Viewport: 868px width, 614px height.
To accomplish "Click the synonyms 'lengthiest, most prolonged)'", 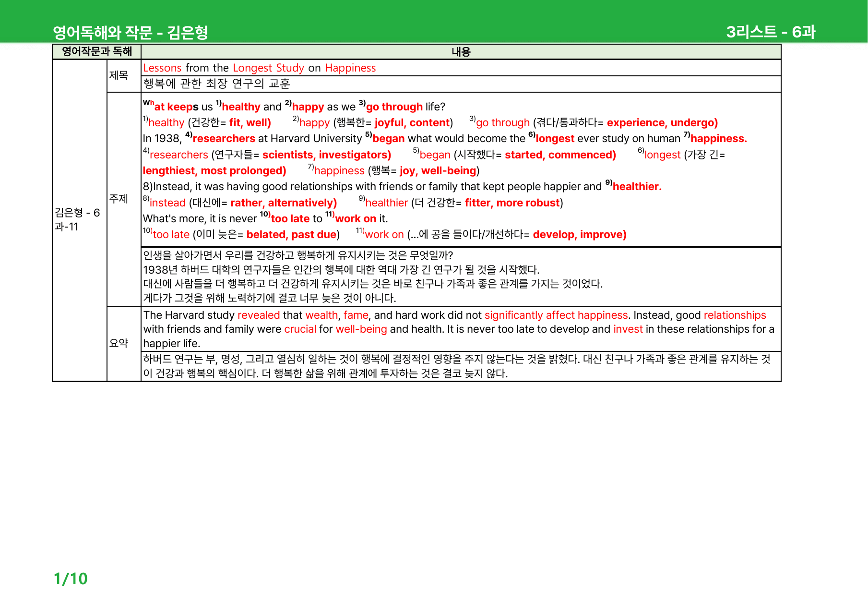I will (x=214, y=171).
